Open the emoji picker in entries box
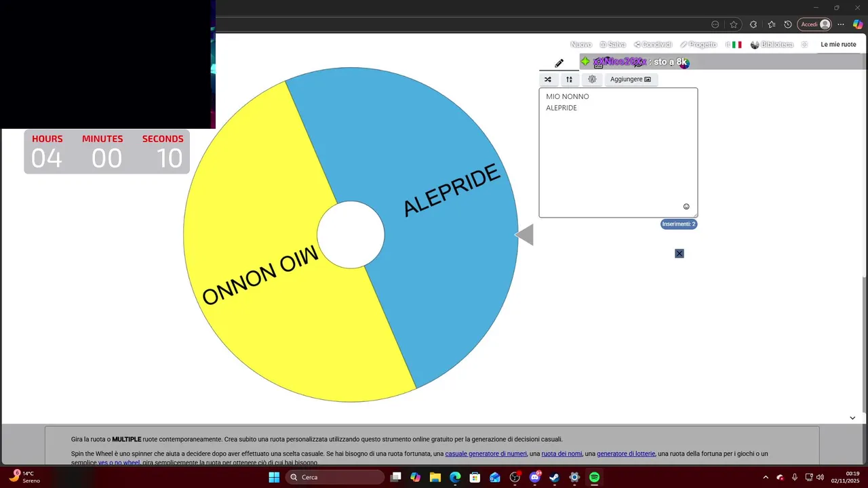 [x=686, y=207]
